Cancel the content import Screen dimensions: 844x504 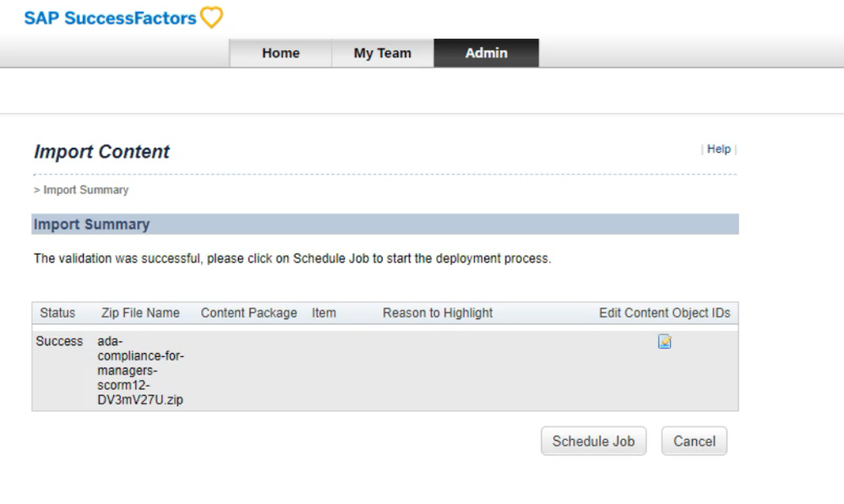[694, 441]
